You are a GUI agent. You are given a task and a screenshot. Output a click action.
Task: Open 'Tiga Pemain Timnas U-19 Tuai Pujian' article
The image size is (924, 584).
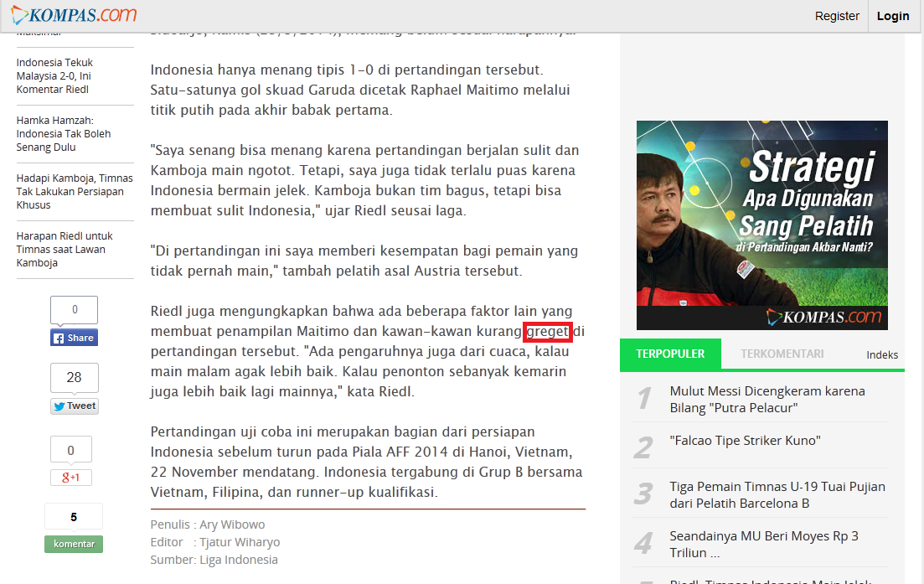(777, 495)
